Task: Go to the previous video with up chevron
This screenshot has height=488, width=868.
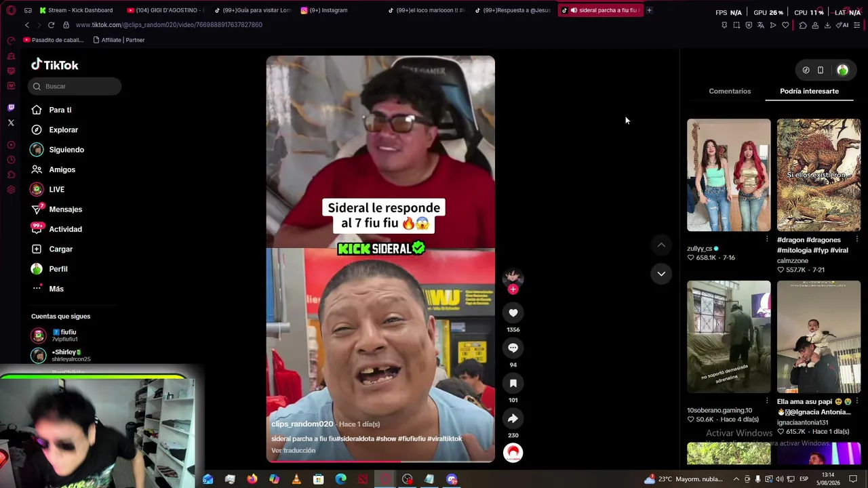Action: pyautogui.click(x=661, y=245)
